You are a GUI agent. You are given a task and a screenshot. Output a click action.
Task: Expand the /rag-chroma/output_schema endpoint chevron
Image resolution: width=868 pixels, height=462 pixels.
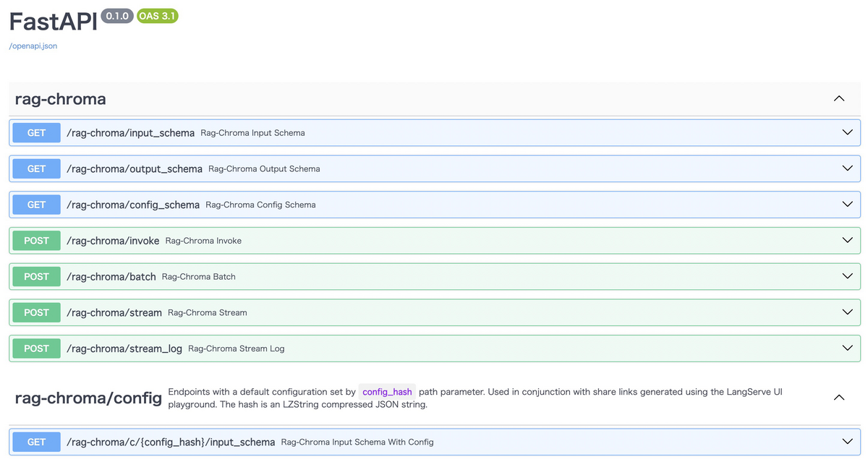click(848, 168)
